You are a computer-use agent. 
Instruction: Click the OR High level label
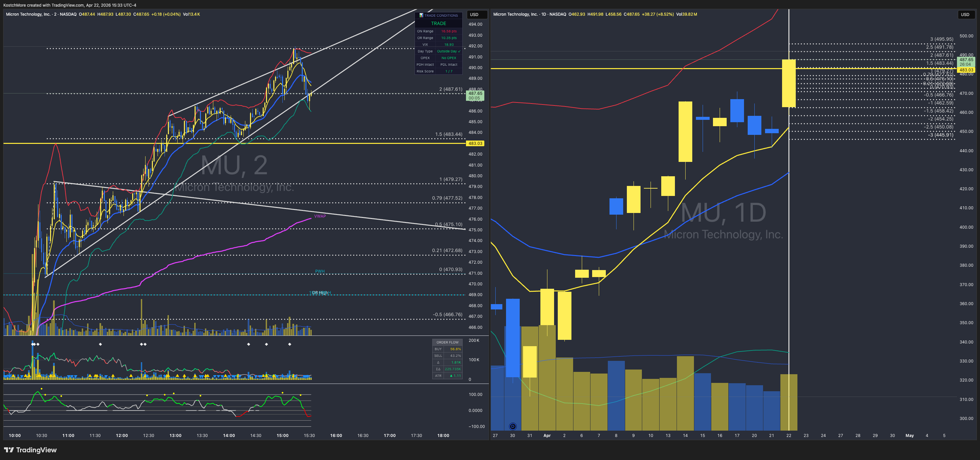(320, 292)
